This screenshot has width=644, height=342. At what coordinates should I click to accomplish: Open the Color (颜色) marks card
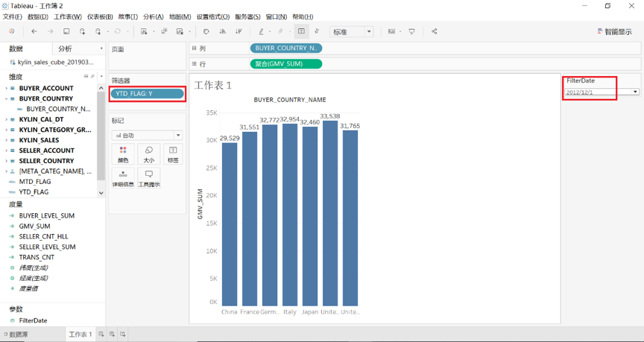[x=123, y=153]
